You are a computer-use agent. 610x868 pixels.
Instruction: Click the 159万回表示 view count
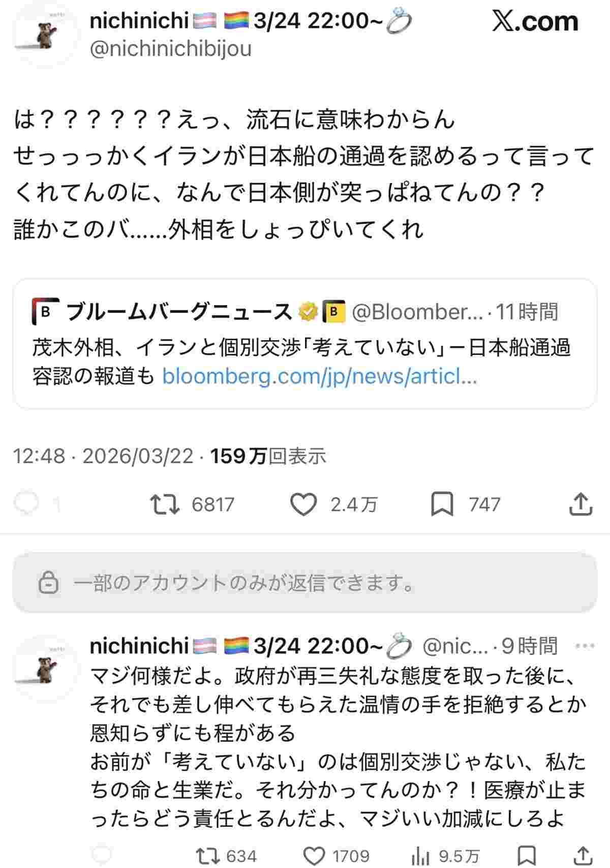pyautogui.click(x=268, y=456)
